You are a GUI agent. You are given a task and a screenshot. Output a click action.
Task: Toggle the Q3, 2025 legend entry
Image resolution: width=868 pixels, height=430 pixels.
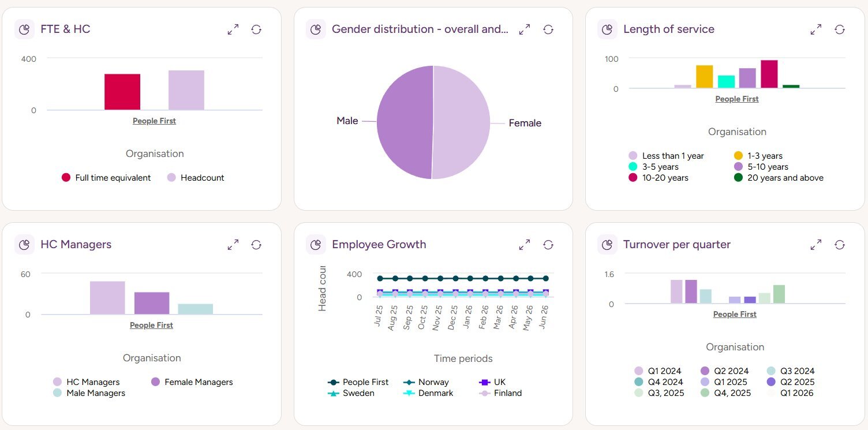coord(659,393)
